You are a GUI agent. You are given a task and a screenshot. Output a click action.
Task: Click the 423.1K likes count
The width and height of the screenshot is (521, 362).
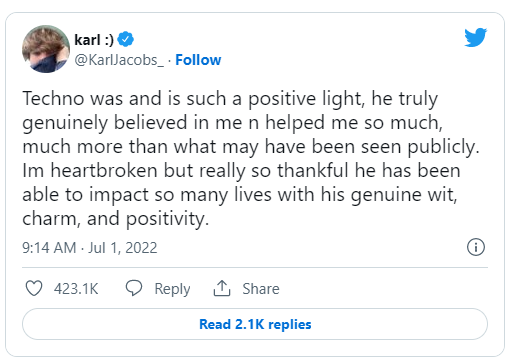point(76,289)
